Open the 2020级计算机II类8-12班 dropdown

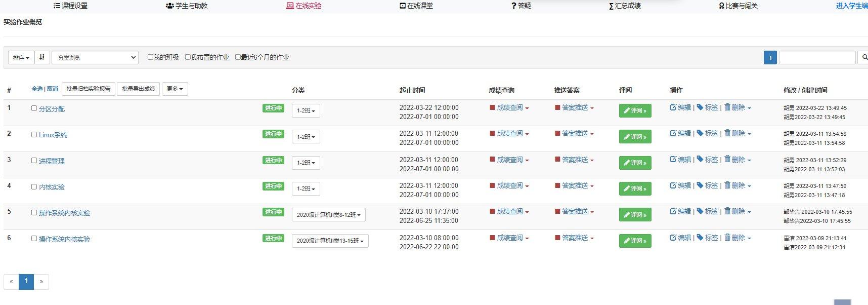tap(329, 215)
